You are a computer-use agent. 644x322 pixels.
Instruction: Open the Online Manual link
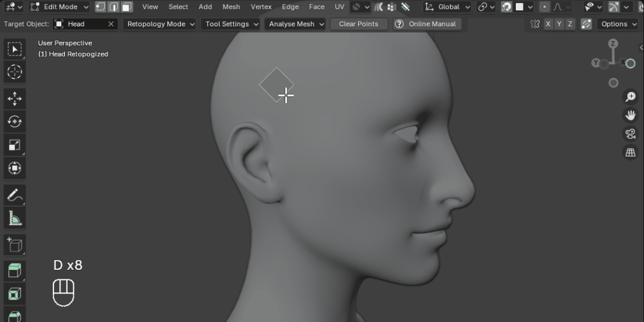(426, 24)
